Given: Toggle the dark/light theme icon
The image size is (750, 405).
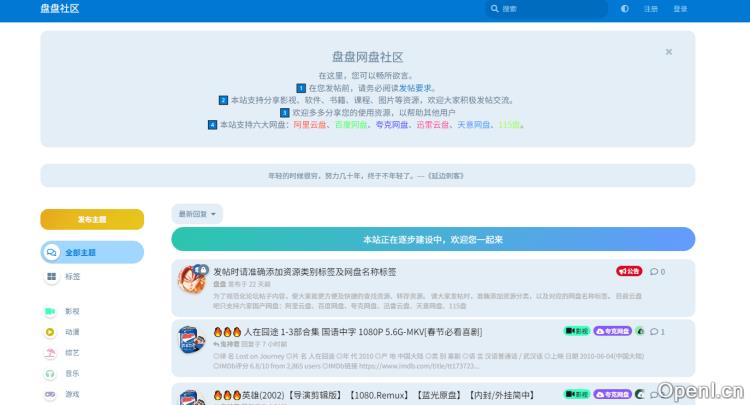Looking at the screenshot, I should pyautogui.click(x=625, y=9).
